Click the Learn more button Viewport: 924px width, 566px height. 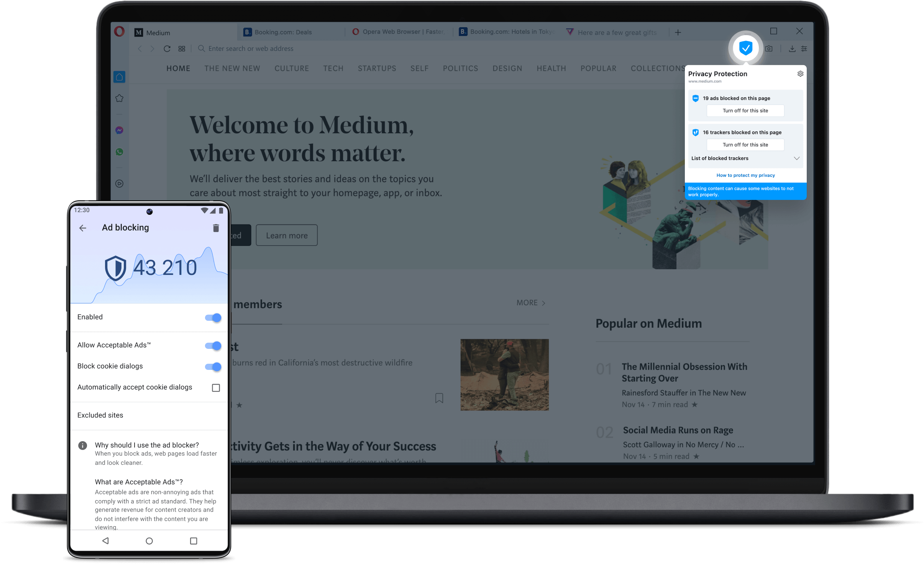(286, 235)
